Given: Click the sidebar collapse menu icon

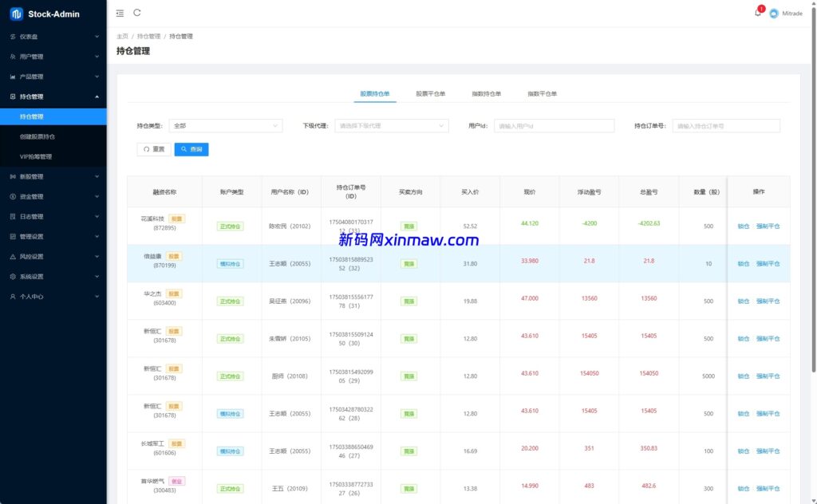Looking at the screenshot, I should click(x=120, y=13).
